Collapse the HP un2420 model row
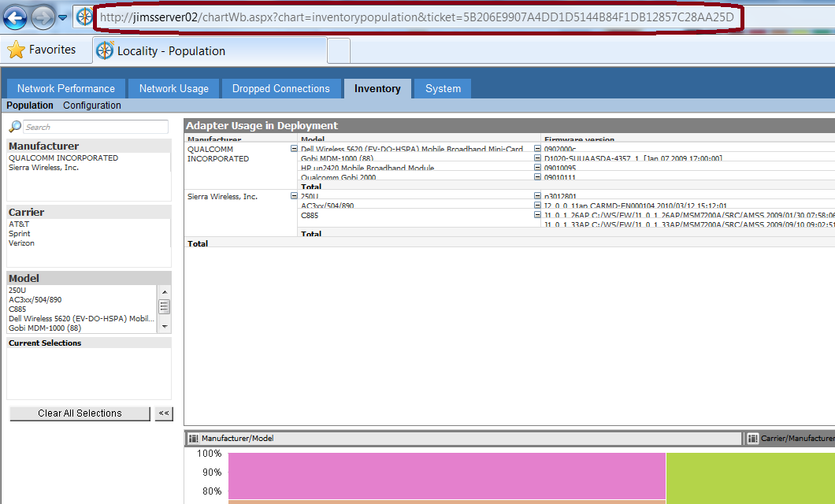Viewport: 835px width, 504px height. [x=537, y=168]
